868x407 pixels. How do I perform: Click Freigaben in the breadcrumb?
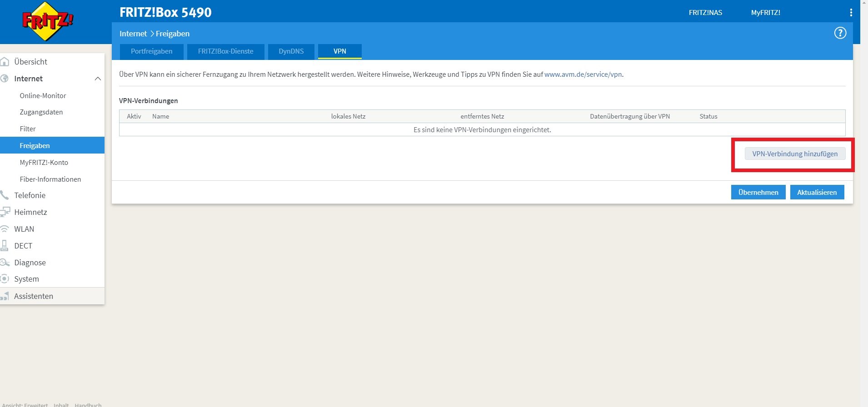click(173, 34)
